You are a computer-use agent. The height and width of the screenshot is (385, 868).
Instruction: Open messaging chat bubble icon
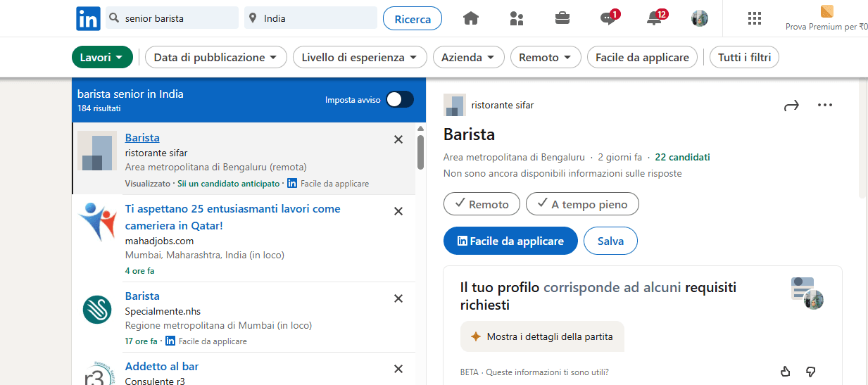608,19
